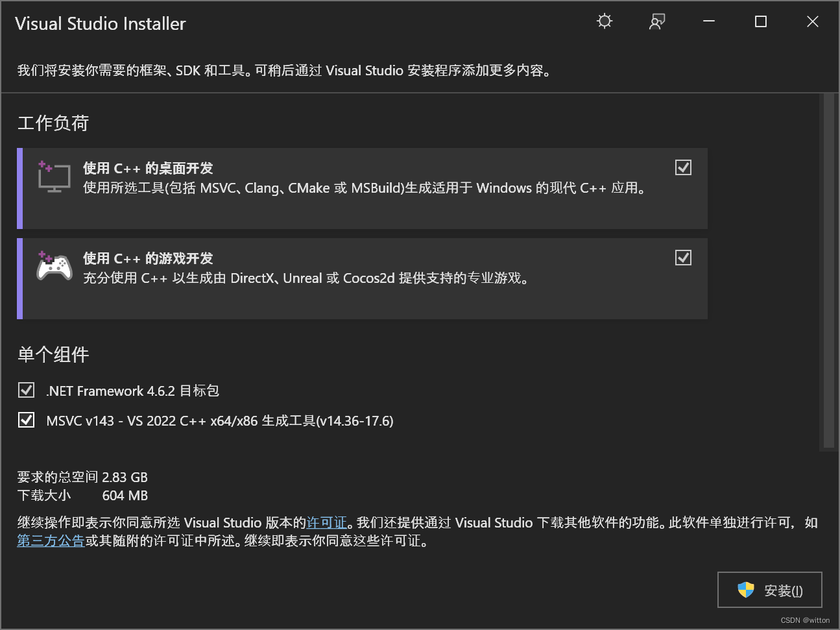
Task: Uncheck the 使用 C++ 的桌面开发 workload checkbox
Action: 683,167
